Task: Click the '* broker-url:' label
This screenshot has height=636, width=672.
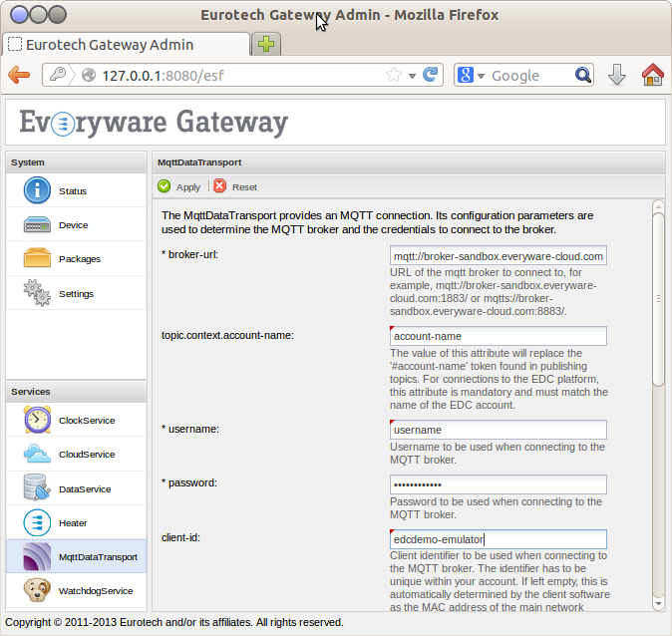Action: (189, 254)
